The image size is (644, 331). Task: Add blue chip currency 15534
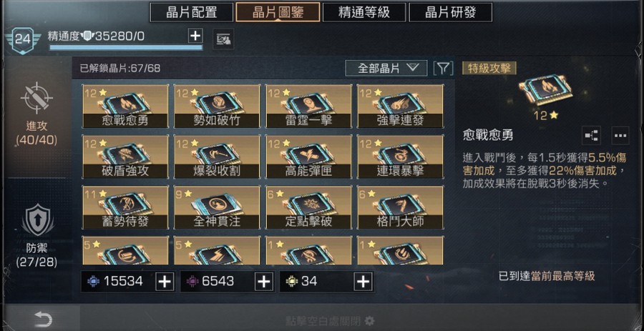[x=165, y=282]
